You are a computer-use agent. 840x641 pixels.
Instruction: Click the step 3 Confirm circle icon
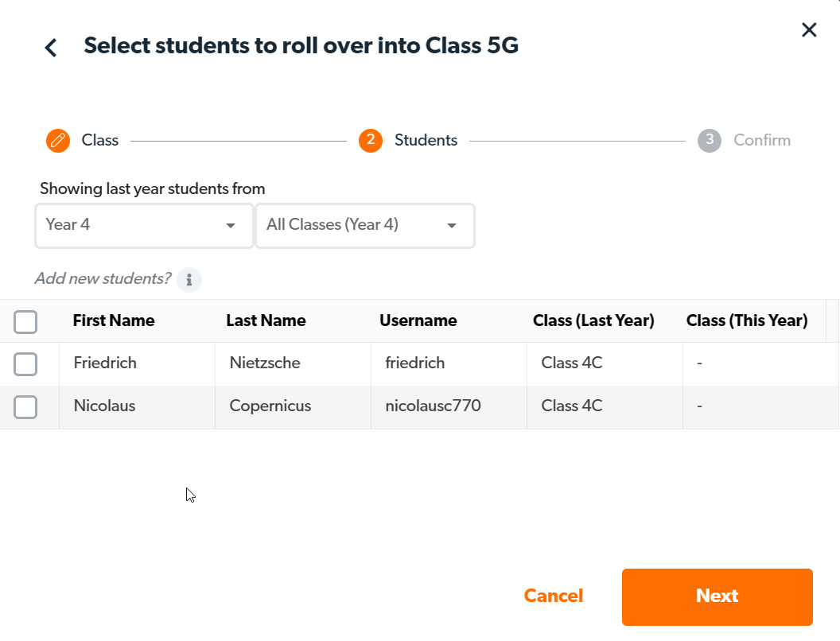[710, 141]
